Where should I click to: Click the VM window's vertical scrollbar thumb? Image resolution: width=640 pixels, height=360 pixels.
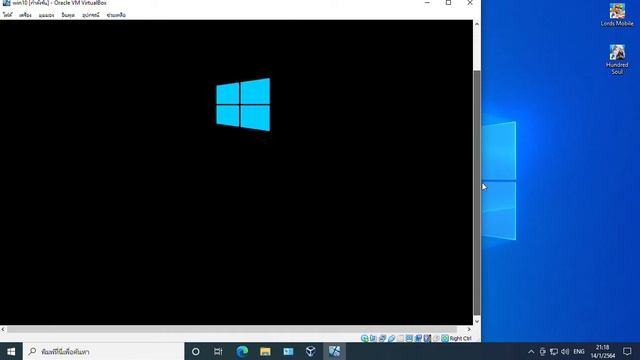[x=476, y=192]
